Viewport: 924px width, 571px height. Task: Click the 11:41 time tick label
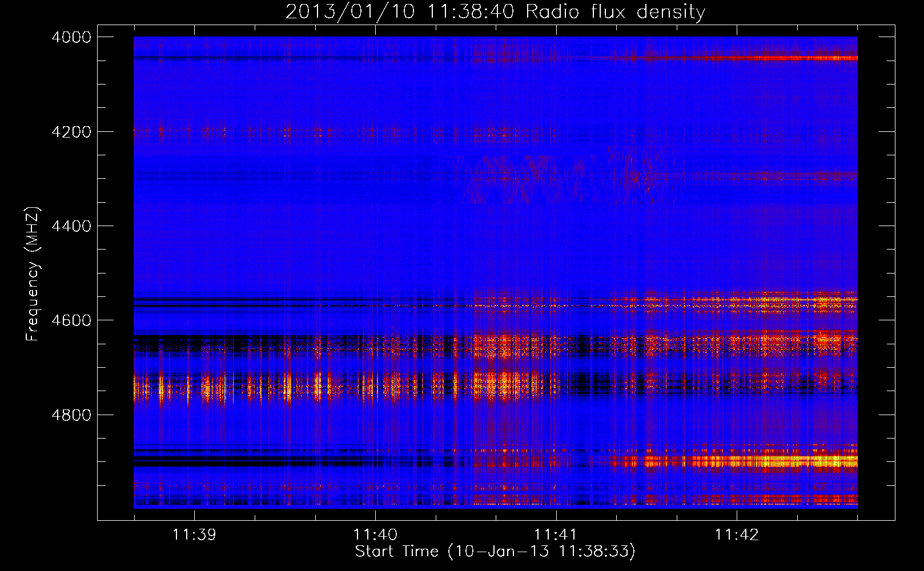[556, 534]
